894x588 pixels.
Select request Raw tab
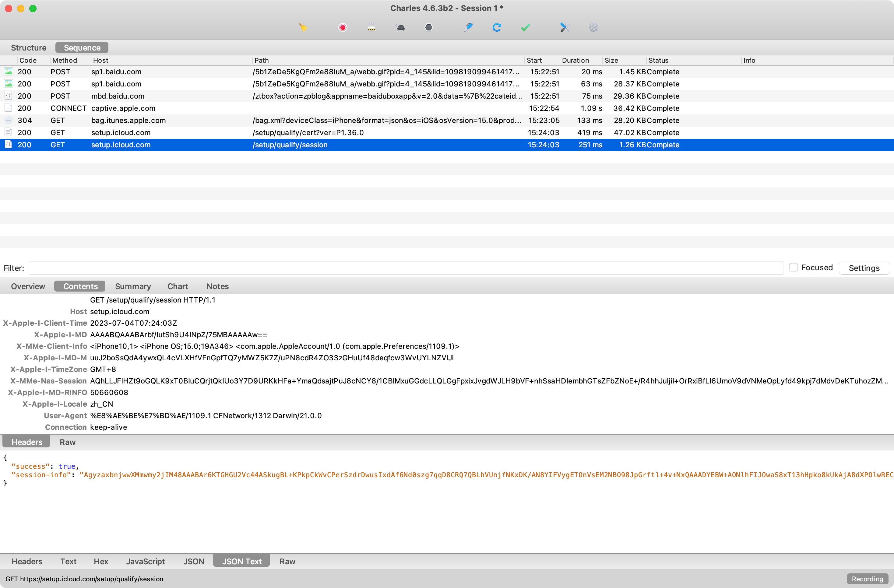coord(67,442)
